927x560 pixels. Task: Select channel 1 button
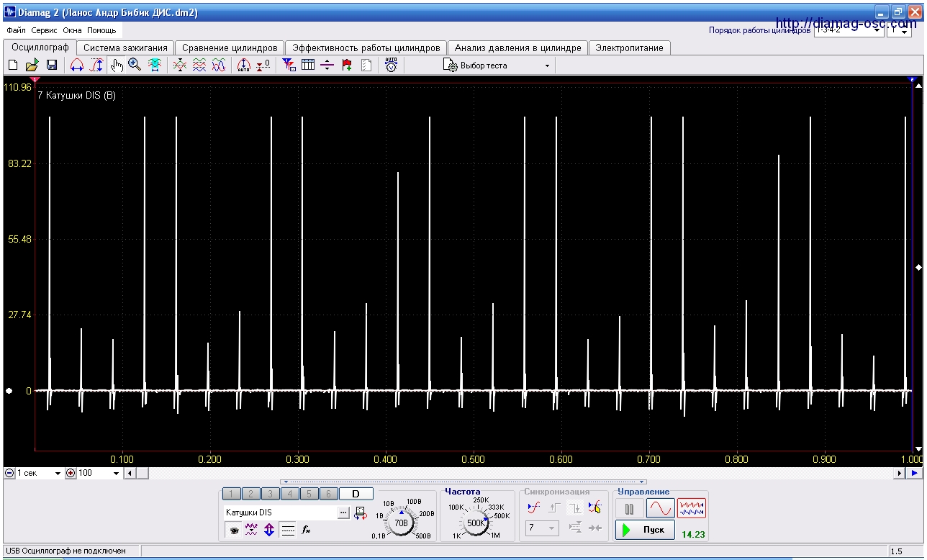[x=231, y=494]
